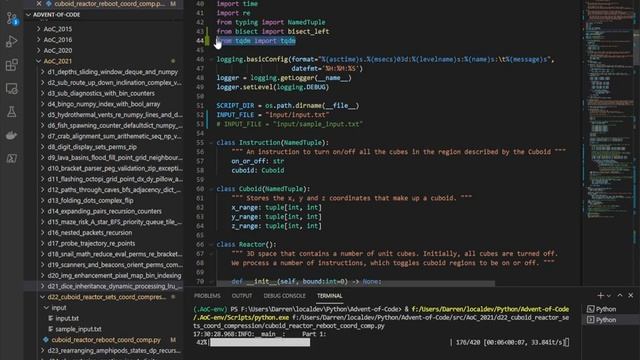Expand d1_depths_sliding_window_deque_and_numpy folder
Image resolution: width=640 pixels, height=360 pixels.
click(x=42, y=72)
